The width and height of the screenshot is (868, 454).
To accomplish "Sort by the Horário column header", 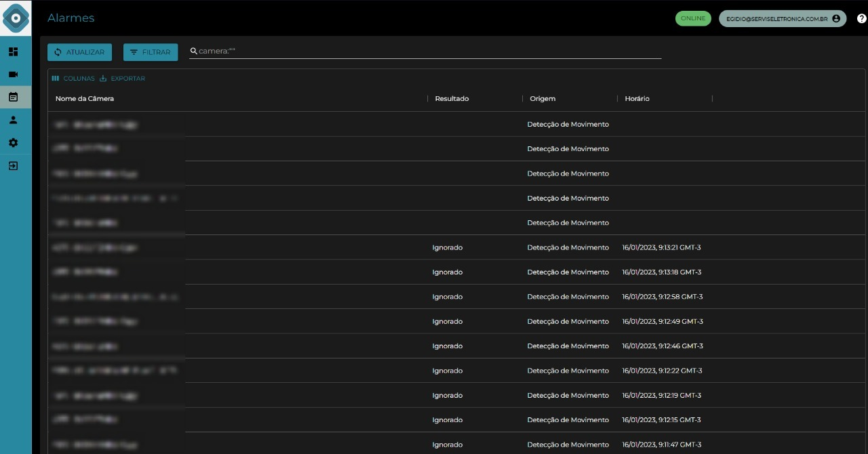I will (637, 99).
